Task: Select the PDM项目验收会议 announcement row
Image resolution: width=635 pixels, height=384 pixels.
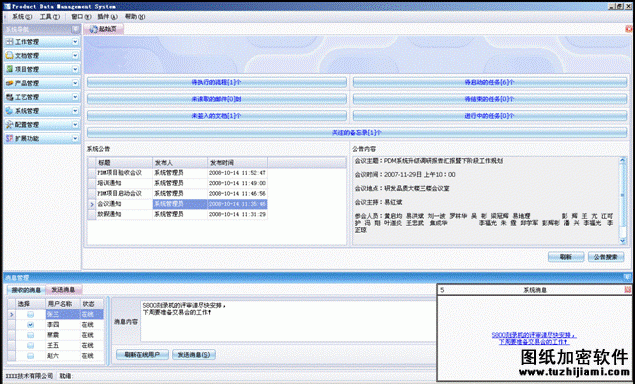Action: pos(177,173)
